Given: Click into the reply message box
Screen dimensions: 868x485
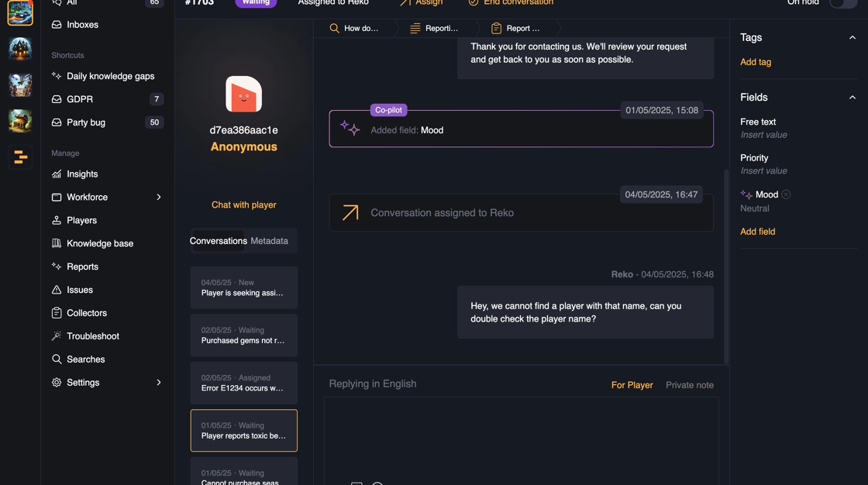Looking at the screenshot, I should coord(521,440).
